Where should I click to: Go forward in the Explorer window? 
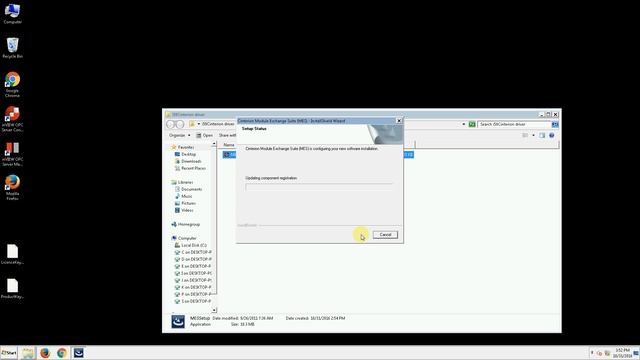click(x=180, y=124)
